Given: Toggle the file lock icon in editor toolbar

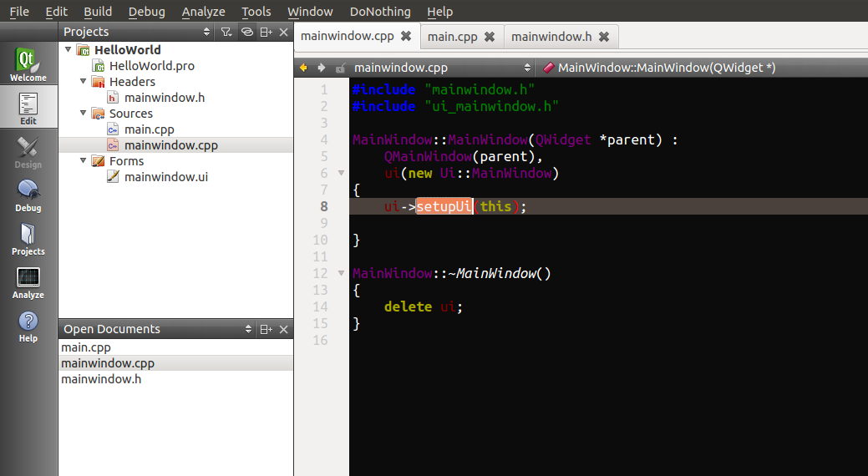Looking at the screenshot, I should (340, 68).
